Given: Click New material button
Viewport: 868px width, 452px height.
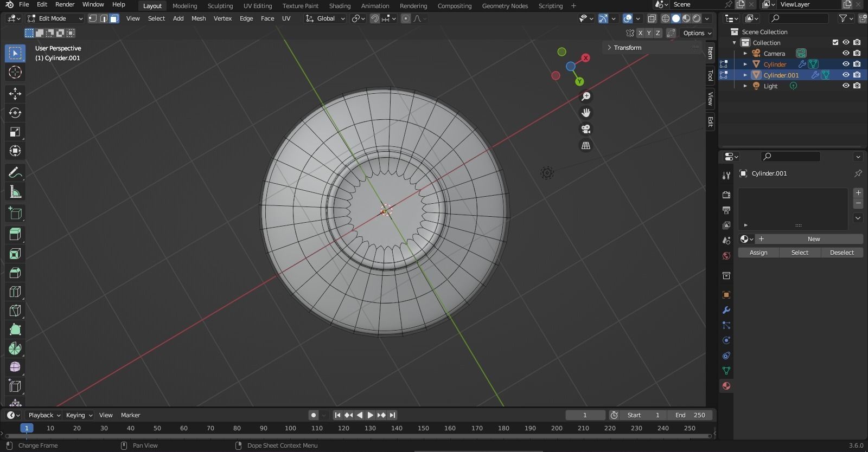Looking at the screenshot, I should [809, 239].
